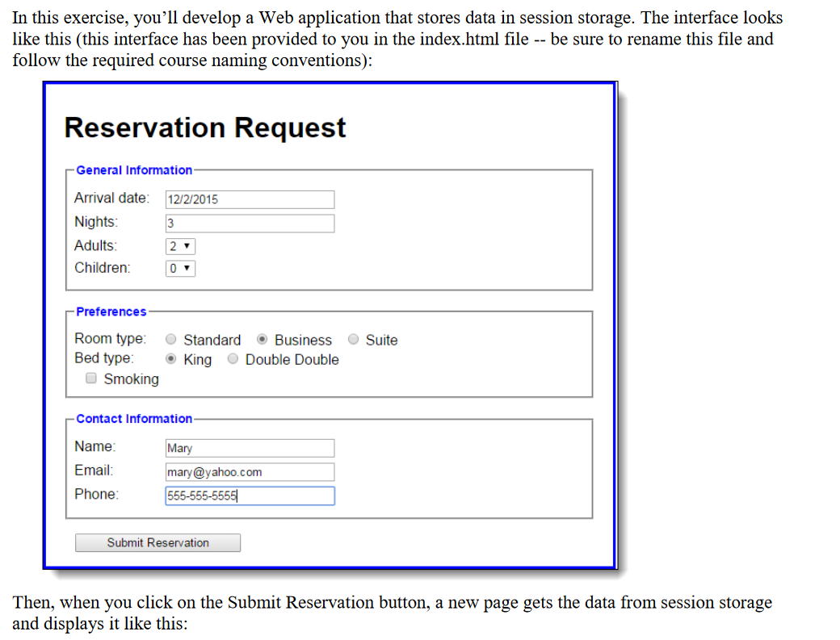Click the Room type label
840x640 pixels.
tap(111, 339)
